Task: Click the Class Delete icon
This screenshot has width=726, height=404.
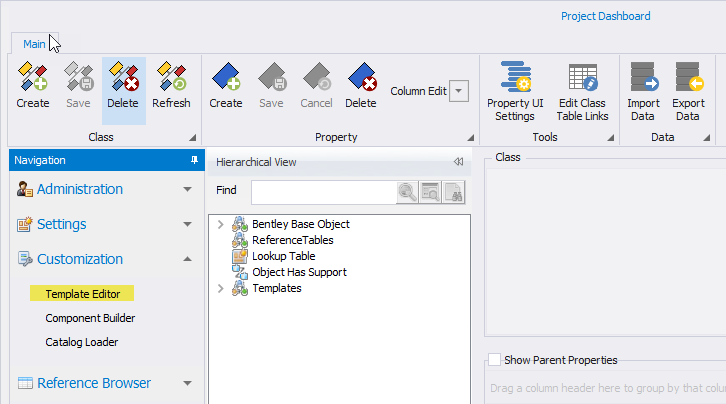Action: (123, 76)
